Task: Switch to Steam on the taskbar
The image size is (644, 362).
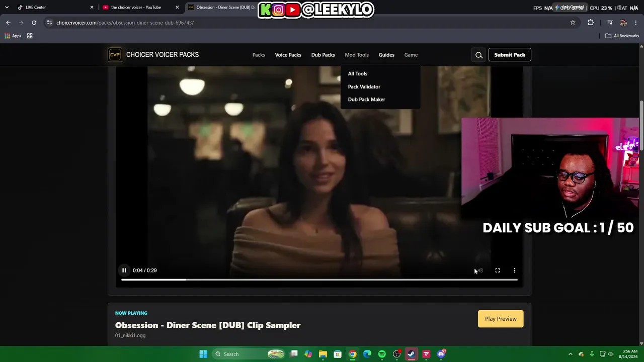Action: (412, 354)
